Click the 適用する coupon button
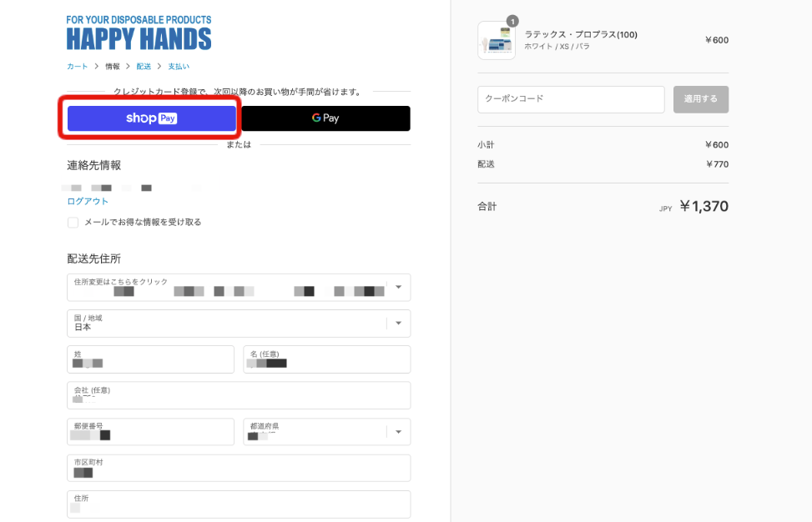 click(701, 99)
